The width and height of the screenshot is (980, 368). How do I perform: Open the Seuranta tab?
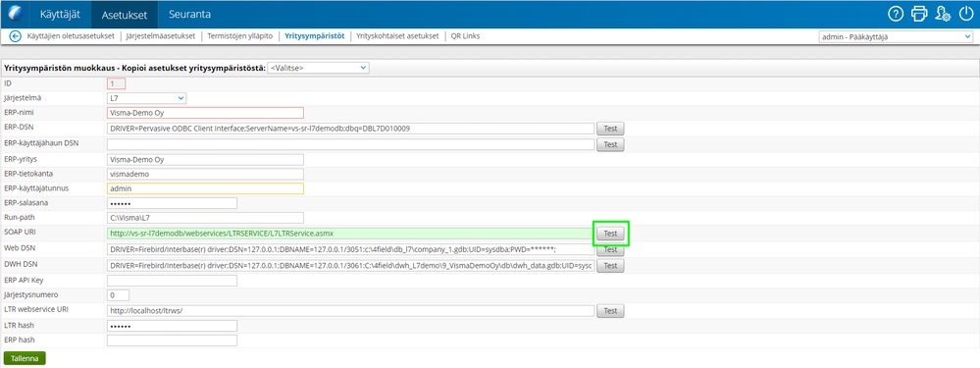pos(189,14)
